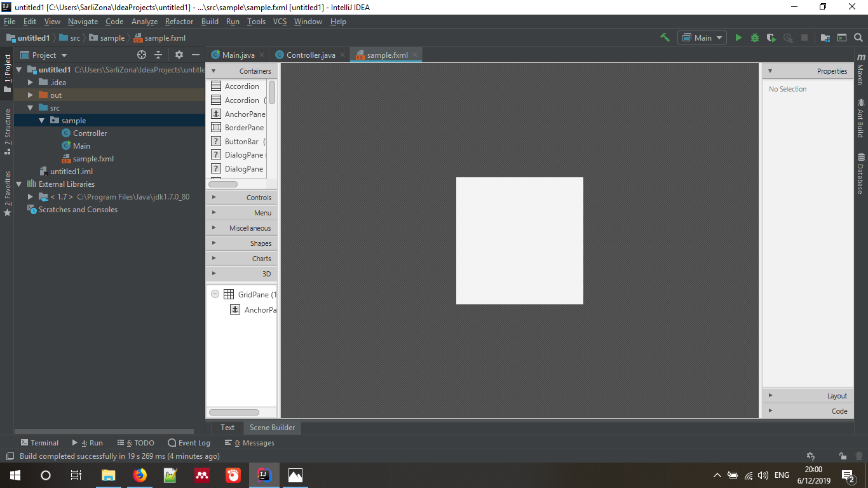Image resolution: width=868 pixels, height=488 pixels.
Task: Open the Refactor menu
Action: point(179,21)
